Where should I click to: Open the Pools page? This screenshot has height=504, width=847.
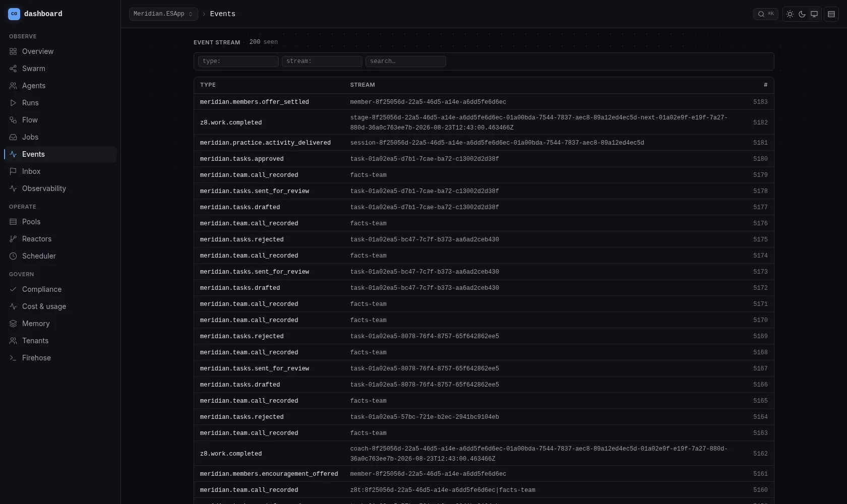tap(60, 222)
